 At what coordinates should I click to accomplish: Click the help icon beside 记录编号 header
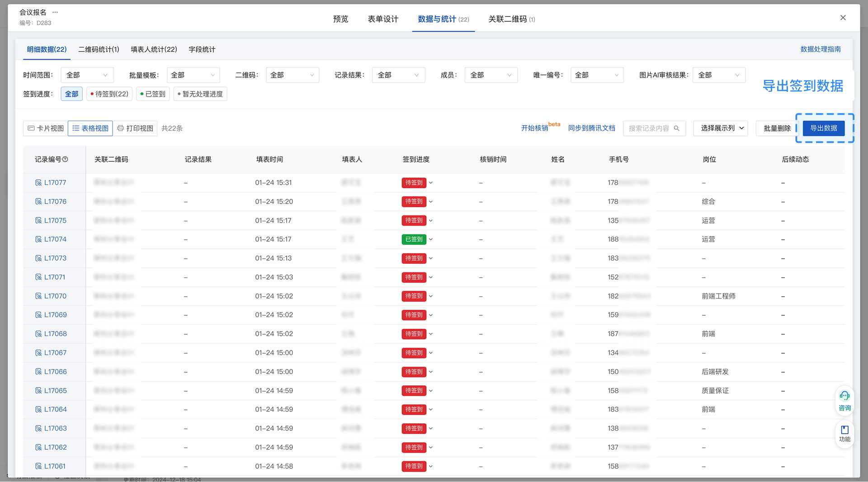(65, 159)
